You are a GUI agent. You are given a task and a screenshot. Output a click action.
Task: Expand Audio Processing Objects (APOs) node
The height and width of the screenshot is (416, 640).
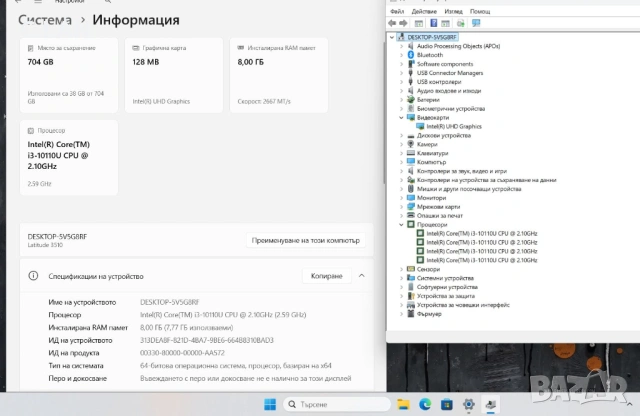[x=401, y=46]
